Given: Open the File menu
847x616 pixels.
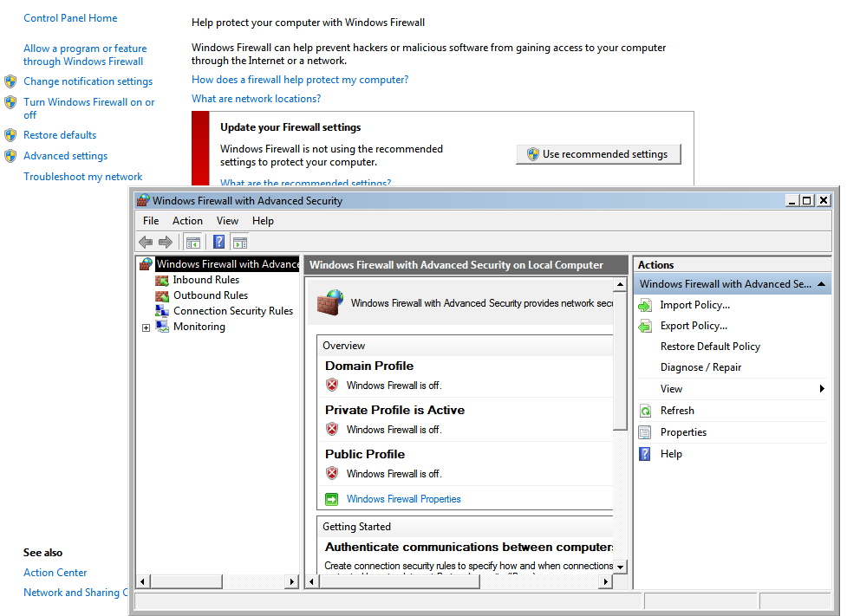Looking at the screenshot, I should coord(151,221).
